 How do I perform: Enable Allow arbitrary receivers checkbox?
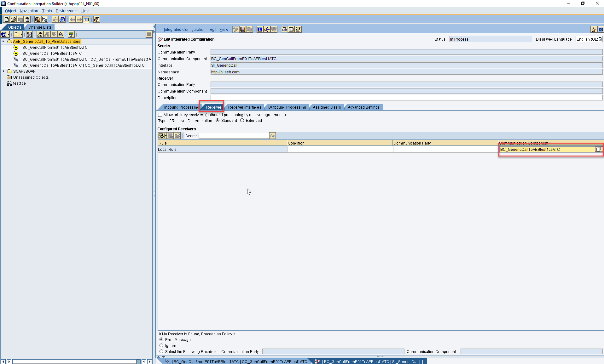160,115
